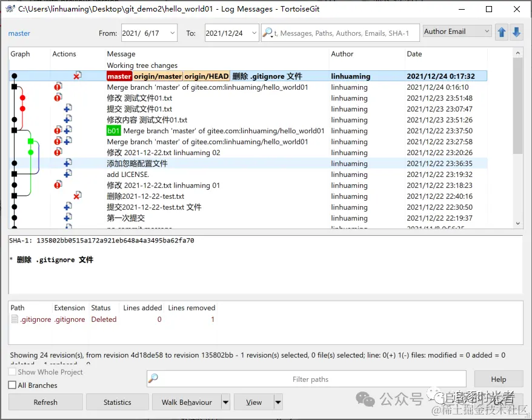Click the modified icon on the 23:27:58 merge row
The image size is (532, 420).
coord(58,141)
